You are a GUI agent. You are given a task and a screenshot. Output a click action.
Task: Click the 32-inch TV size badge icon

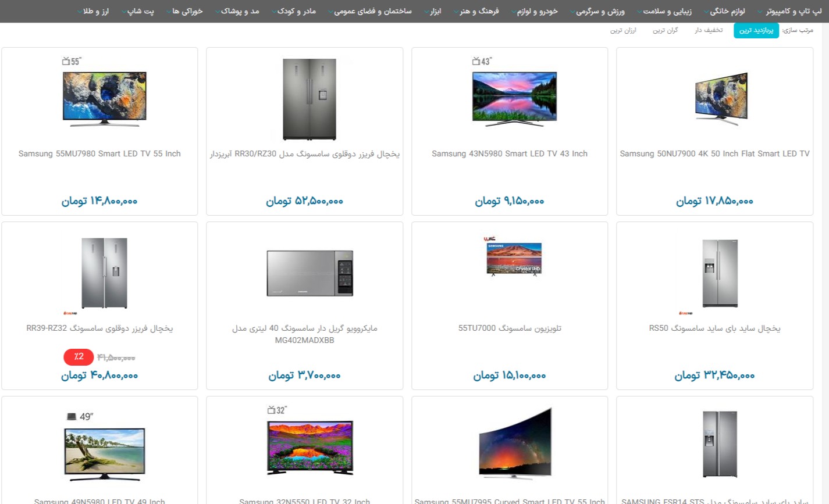(277, 410)
